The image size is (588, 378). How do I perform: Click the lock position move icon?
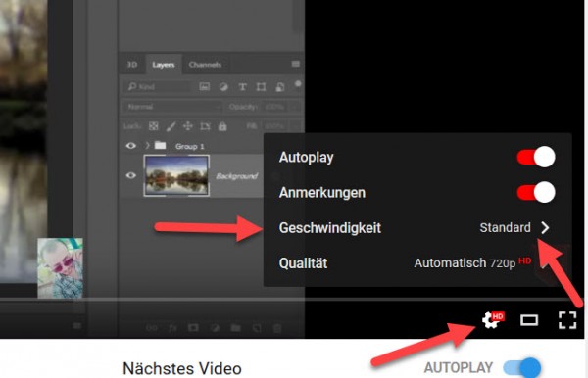pyautogui.click(x=187, y=126)
